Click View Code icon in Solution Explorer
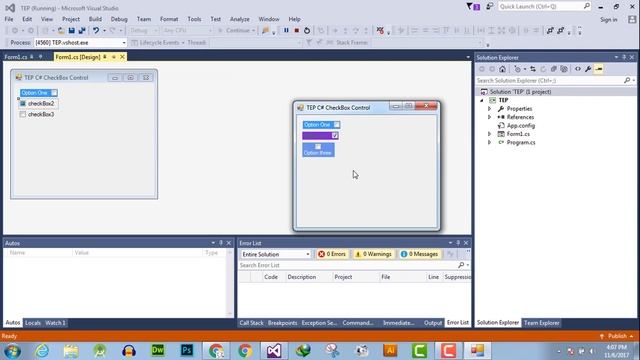This screenshot has width=640, height=360. pyautogui.click(x=578, y=69)
